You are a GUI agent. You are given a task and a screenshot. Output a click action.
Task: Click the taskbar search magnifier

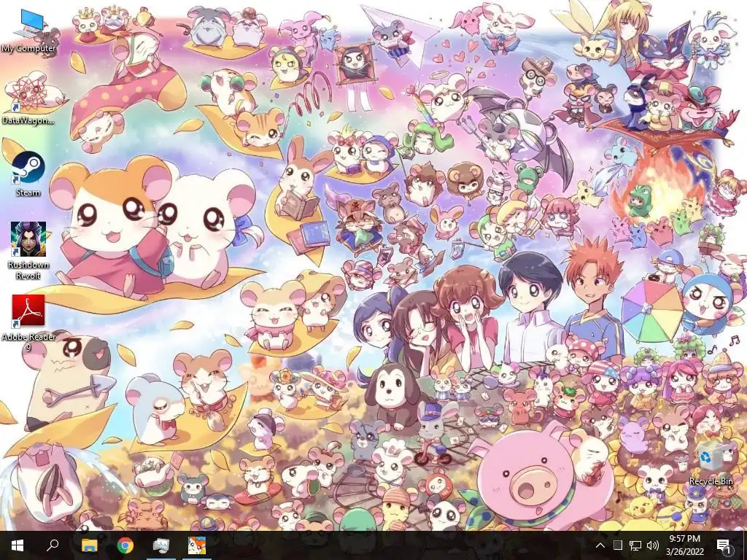click(x=53, y=545)
